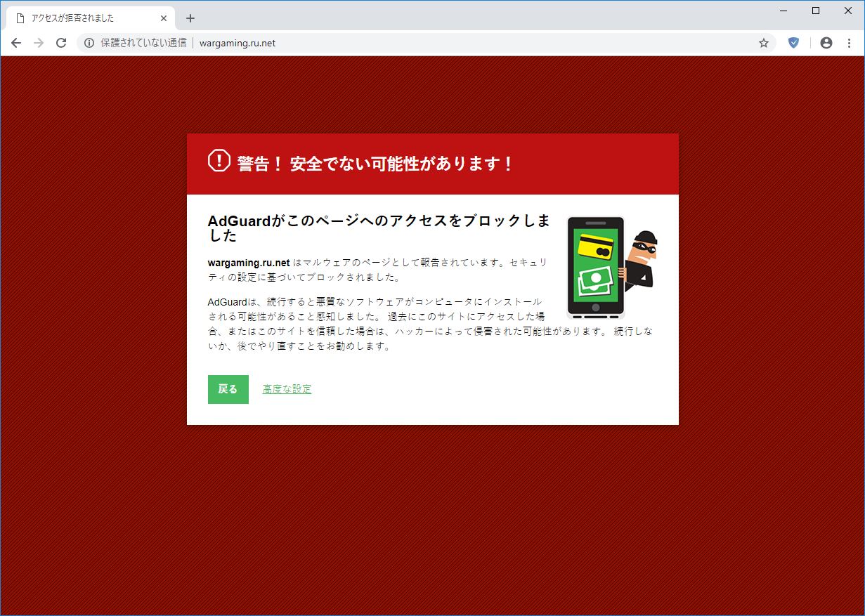Screen dimensions: 865x616
Task: Select the アクセスが拒否されました tab
Action: pos(90,18)
